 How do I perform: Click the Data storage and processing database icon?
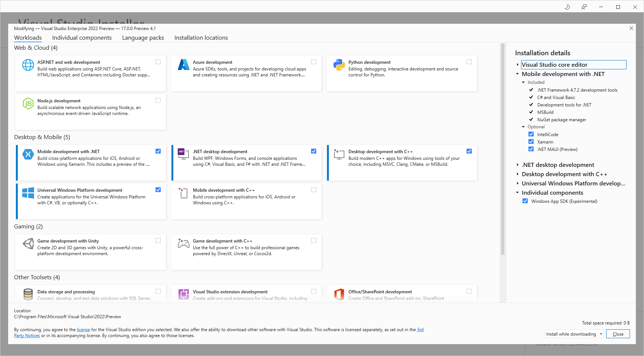(x=28, y=294)
